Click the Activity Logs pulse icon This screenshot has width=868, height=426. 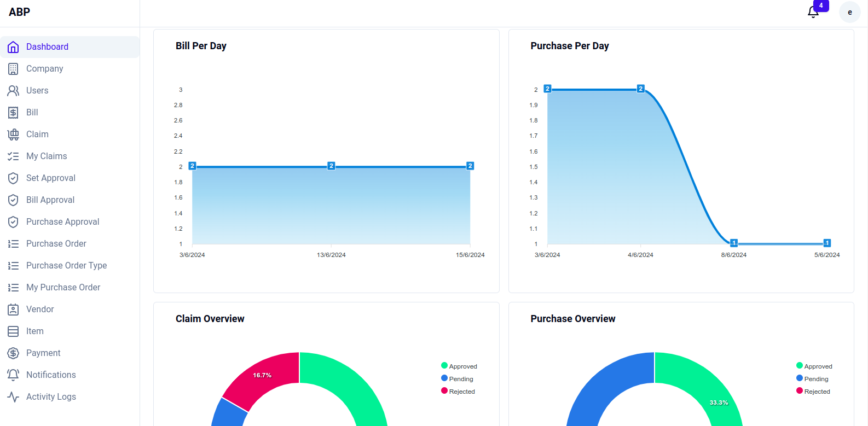(x=13, y=397)
